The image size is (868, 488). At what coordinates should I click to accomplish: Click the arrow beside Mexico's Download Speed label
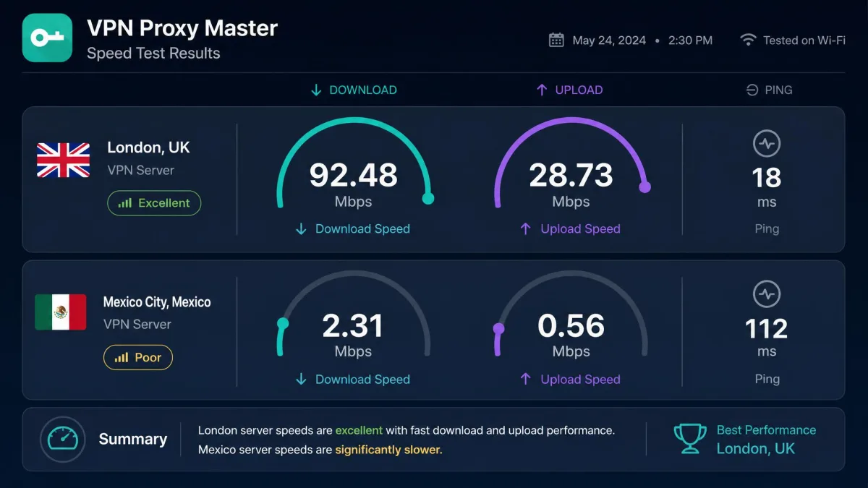301,380
